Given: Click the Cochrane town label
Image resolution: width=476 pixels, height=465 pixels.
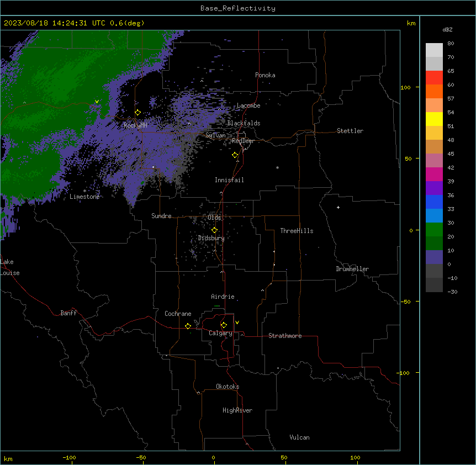Looking at the screenshot, I should (x=178, y=314).
